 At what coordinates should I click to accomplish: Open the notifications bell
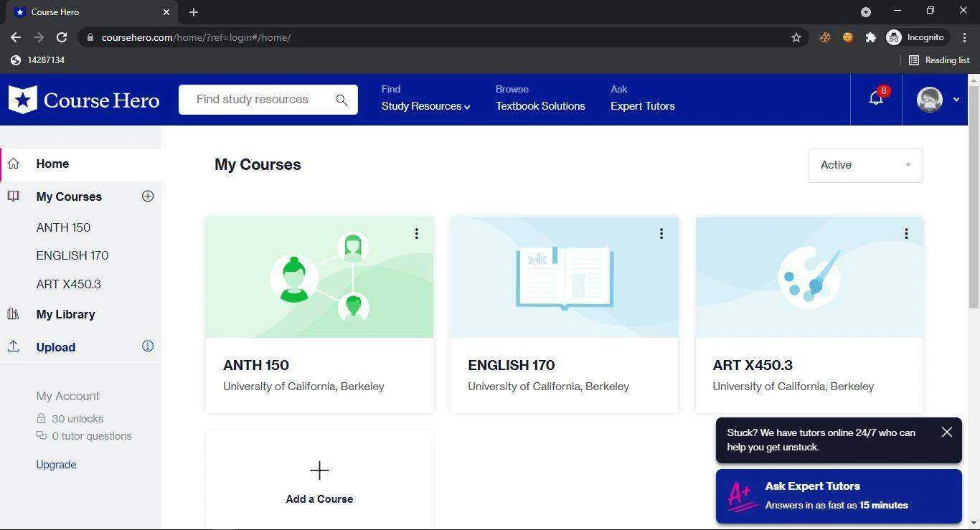point(876,98)
